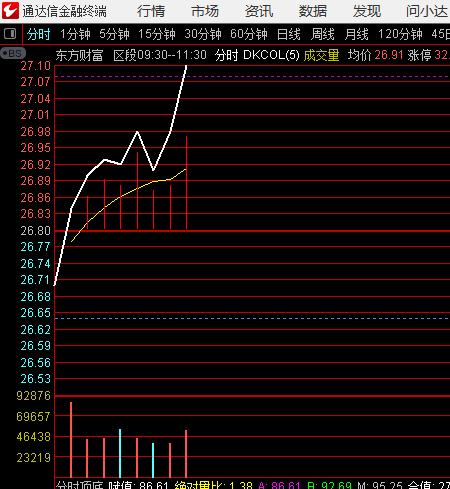Toggle the sidebar panel icon
The height and width of the screenshot is (489, 450).
tap(10, 34)
